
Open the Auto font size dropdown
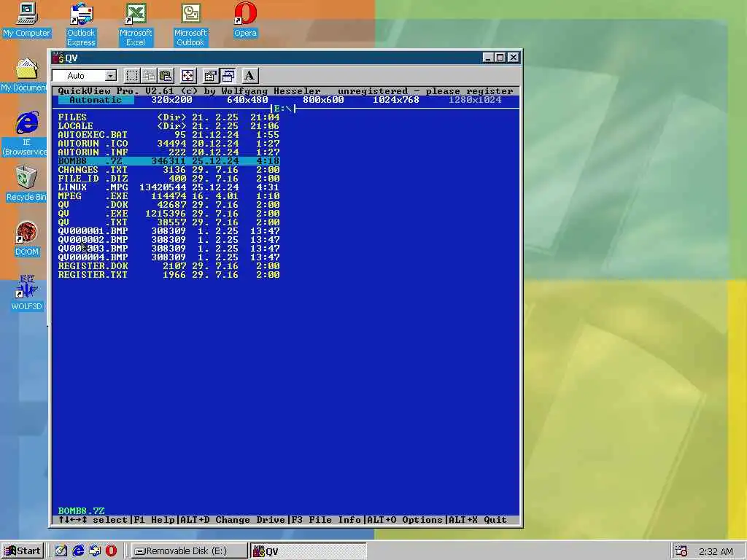click(x=111, y=76)
